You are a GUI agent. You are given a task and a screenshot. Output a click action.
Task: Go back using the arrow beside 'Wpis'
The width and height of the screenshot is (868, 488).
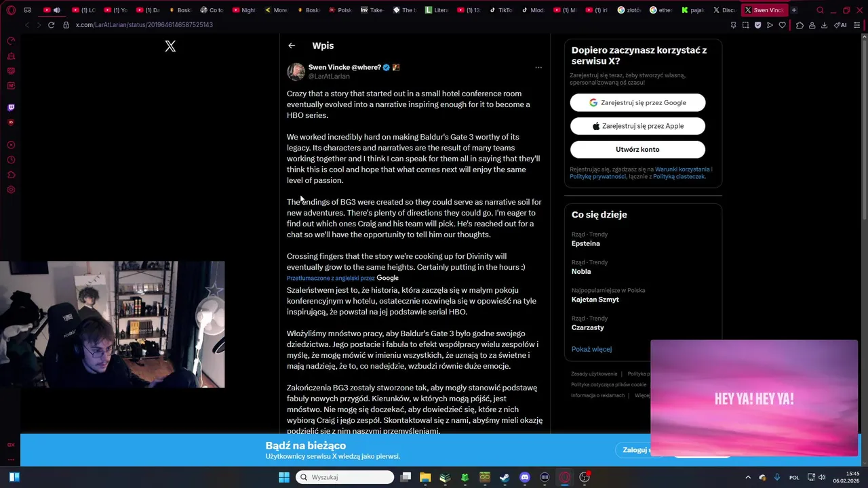click(292, 45)
